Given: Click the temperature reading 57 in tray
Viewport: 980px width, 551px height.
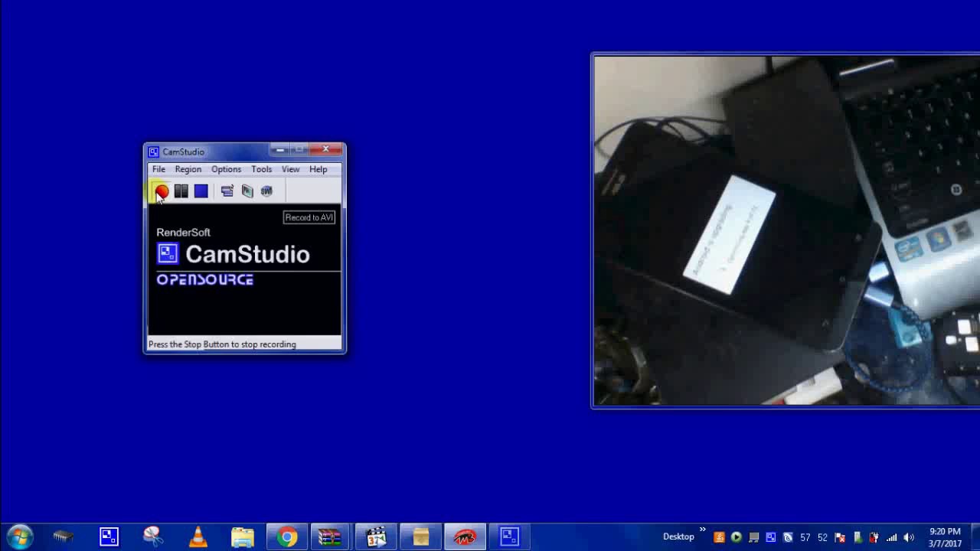Looking at the screenshot, I should [x=805, y=537].
